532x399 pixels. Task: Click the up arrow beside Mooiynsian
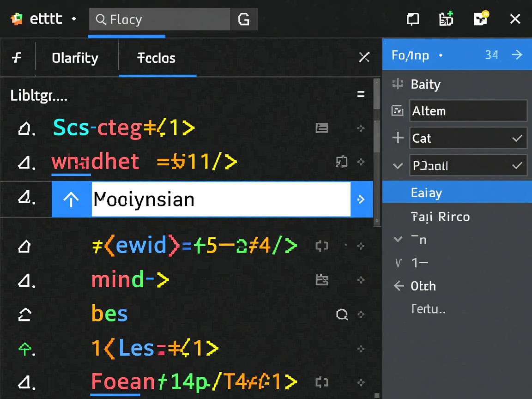point(71,199)
